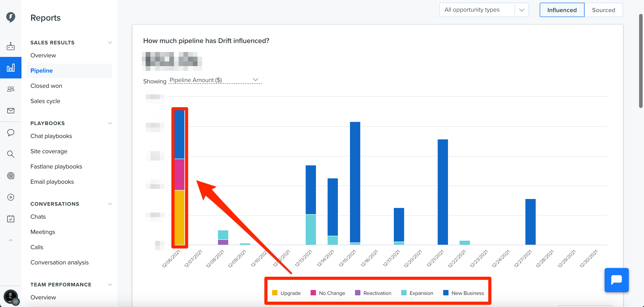Open the video play sidebar icon
644x307 pixels.
tap(11, 197)
